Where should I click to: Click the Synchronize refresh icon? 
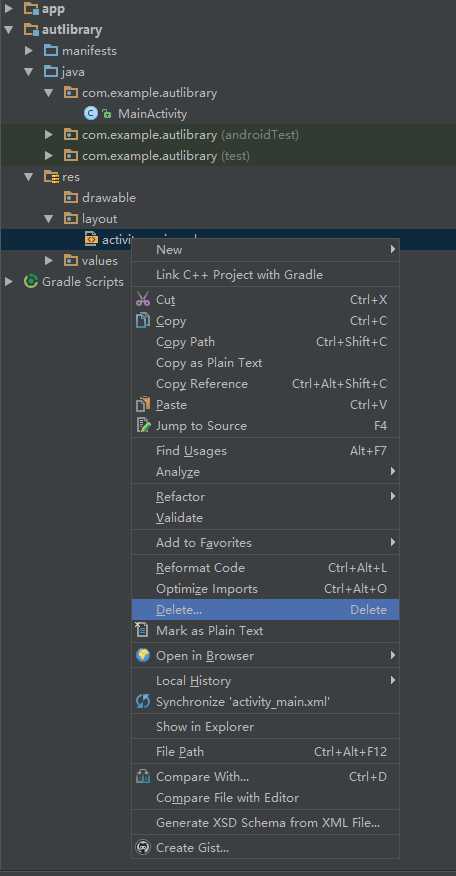click(x=143, y=702)
